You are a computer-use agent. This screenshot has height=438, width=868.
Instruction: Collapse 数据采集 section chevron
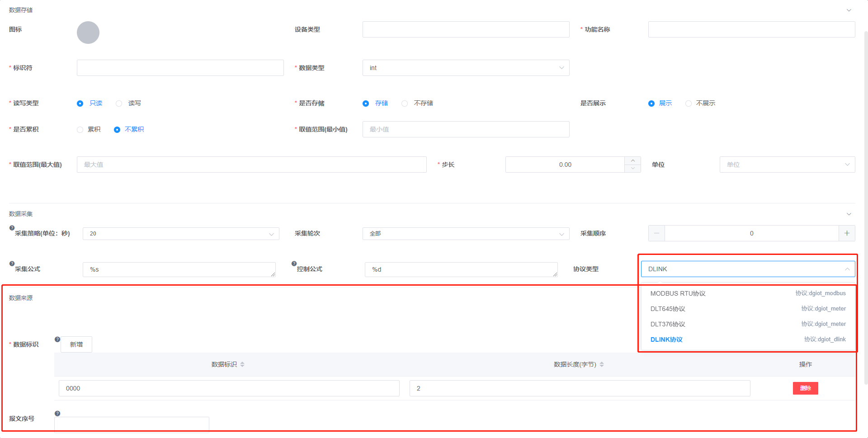849,214
